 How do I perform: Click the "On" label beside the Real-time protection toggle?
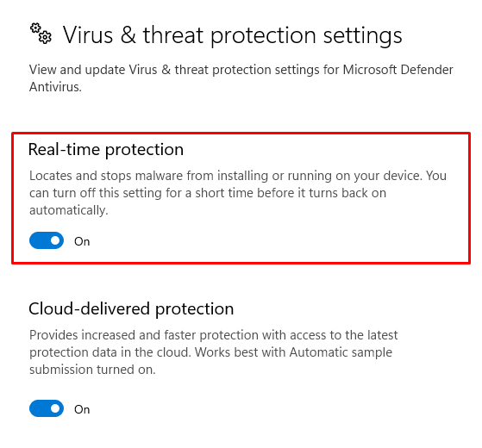coord(82,241)
